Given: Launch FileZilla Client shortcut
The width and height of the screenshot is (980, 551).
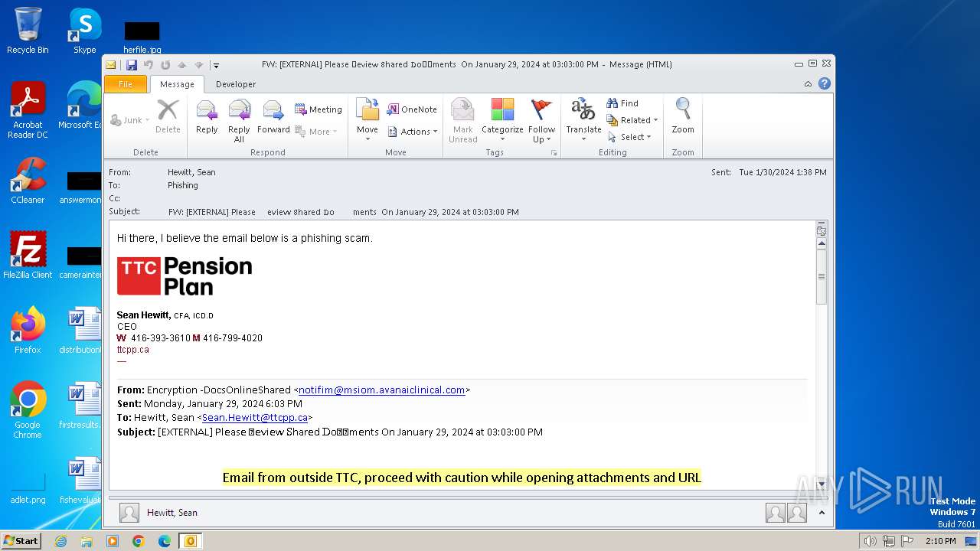Looking at the screenshot, I should [28, 256].
